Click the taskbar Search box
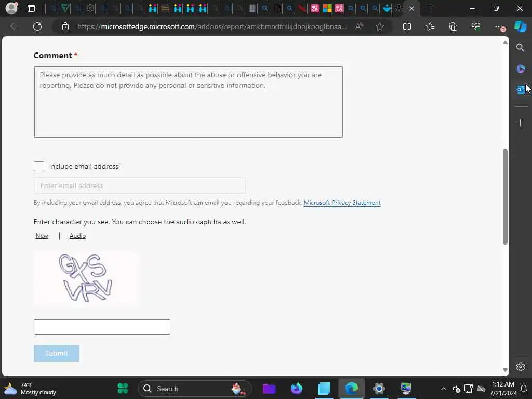 (195, 389)
